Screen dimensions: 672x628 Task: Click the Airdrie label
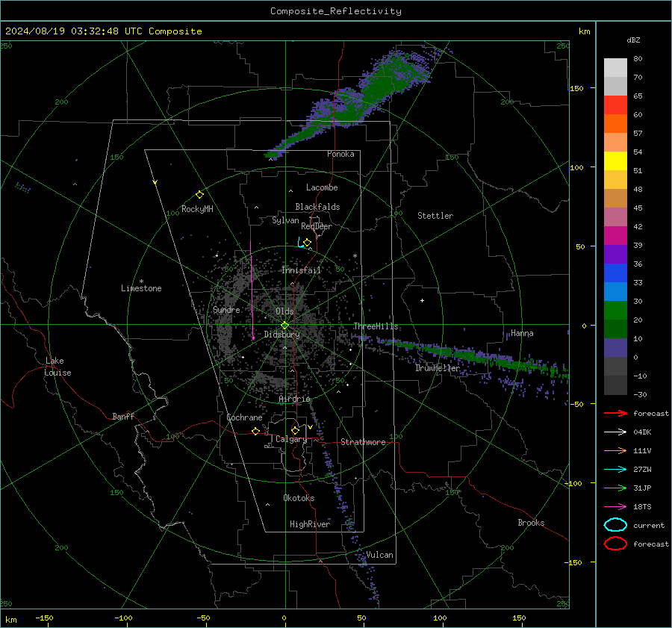tap(294, 399)
